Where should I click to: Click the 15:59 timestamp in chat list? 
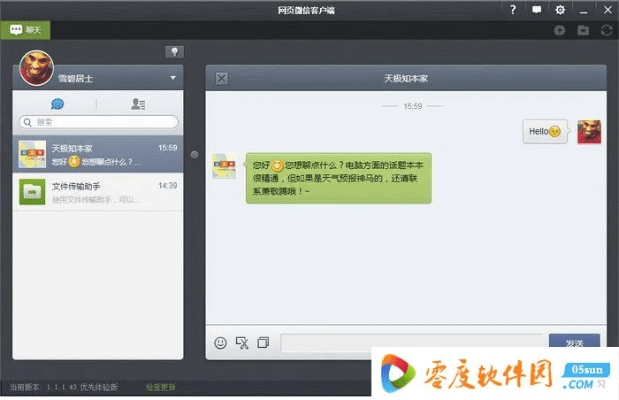pos(167,148)
